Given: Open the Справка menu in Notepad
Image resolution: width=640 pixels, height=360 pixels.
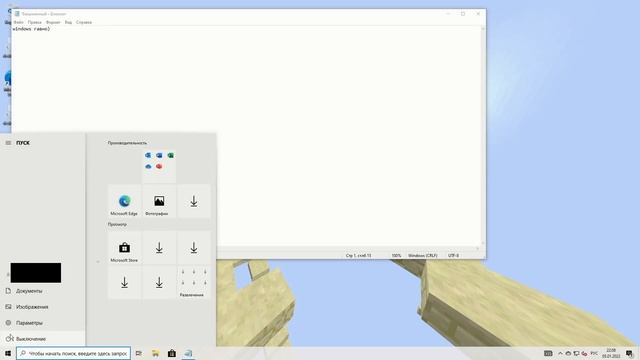Looking at the screenshot, I should (x=84, y=22).
